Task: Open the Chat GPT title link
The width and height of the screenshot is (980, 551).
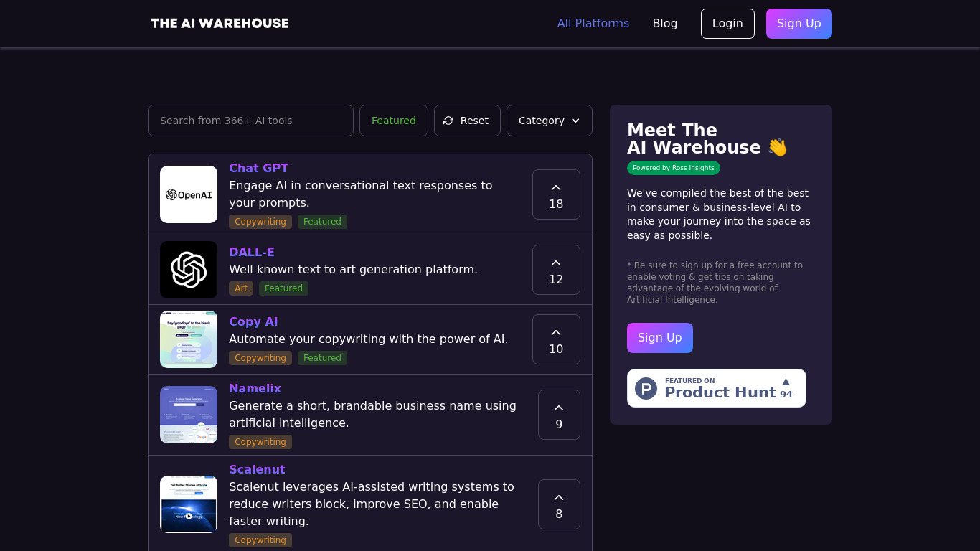Action: (258, 168)
